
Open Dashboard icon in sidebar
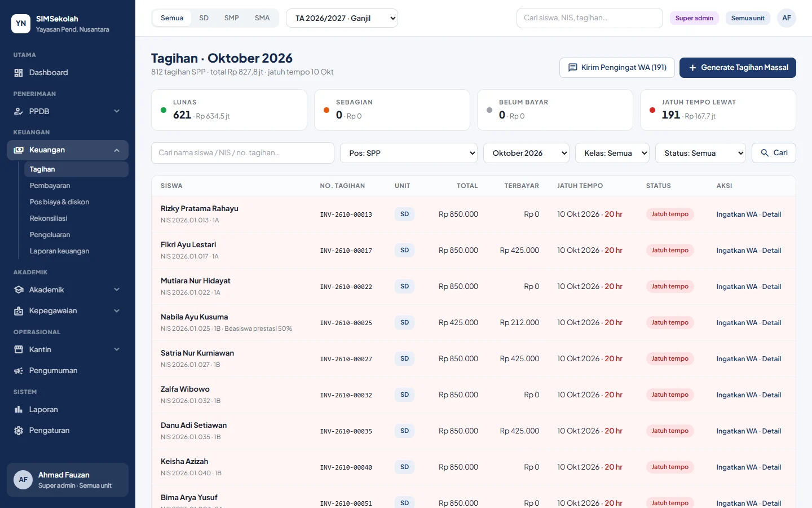(19, 73)
